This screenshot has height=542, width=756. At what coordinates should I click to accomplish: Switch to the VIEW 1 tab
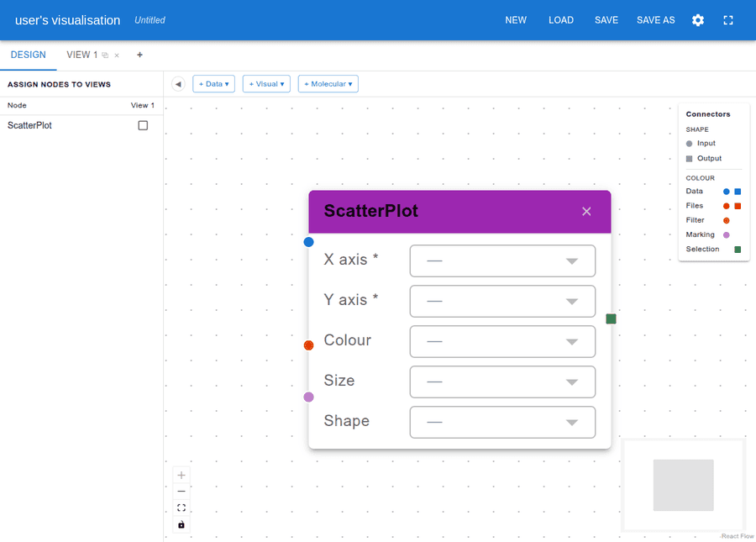(82, 55)
